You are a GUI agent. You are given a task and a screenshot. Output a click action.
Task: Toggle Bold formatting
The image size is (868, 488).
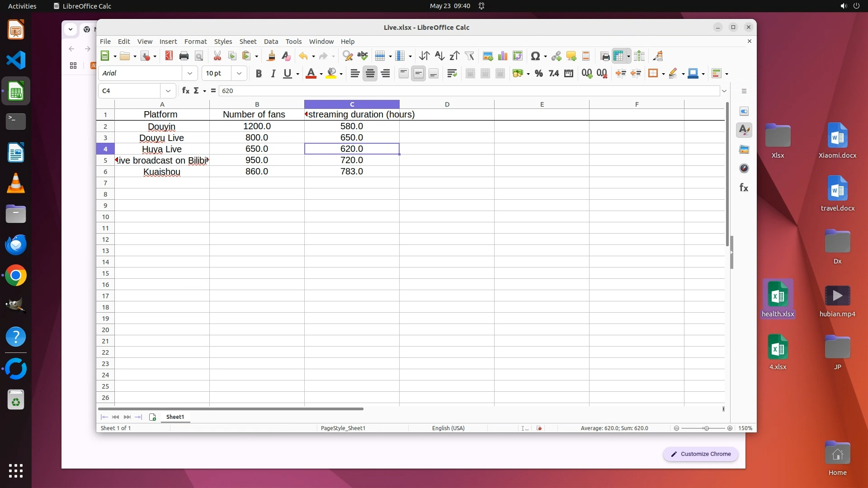259,74
